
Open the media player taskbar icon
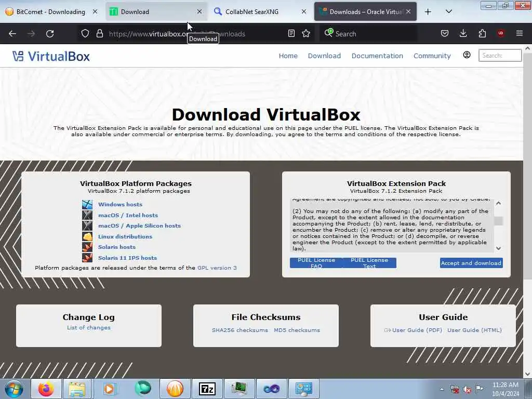(x=109, y=389)
